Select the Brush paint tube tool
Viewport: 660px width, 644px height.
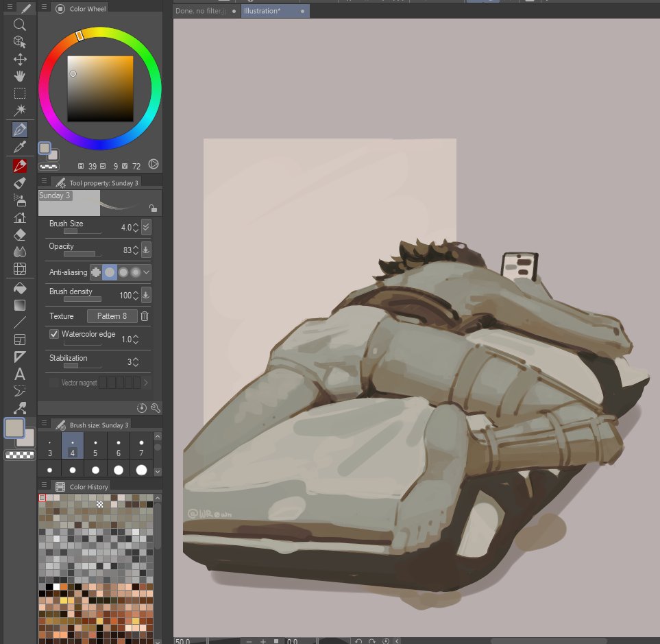point(20,183)
